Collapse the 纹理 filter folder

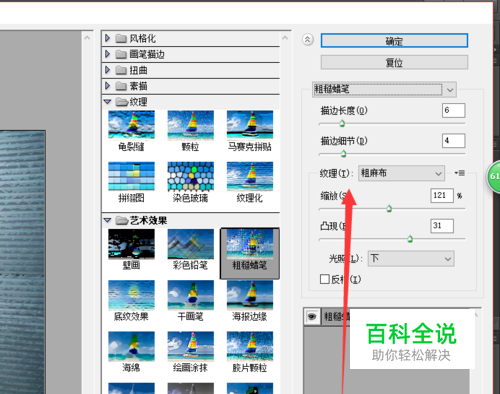coord(107,102)
